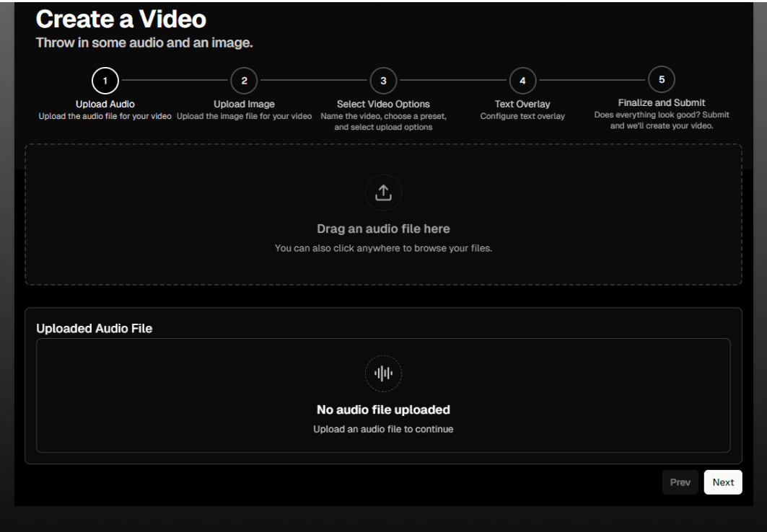
Task: Click the 'click anywhere to browse your files' text
Action: pos(383,247)
